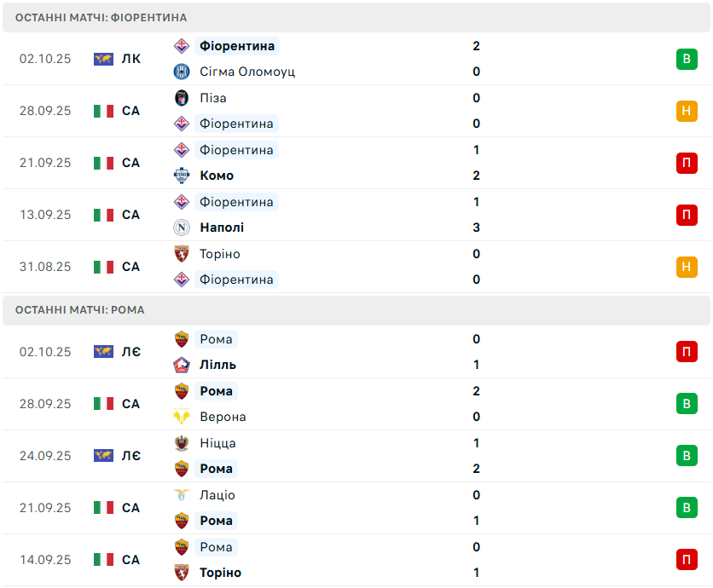Click red П badge for the Fiorentina–Como match

[x=687, y=163]
